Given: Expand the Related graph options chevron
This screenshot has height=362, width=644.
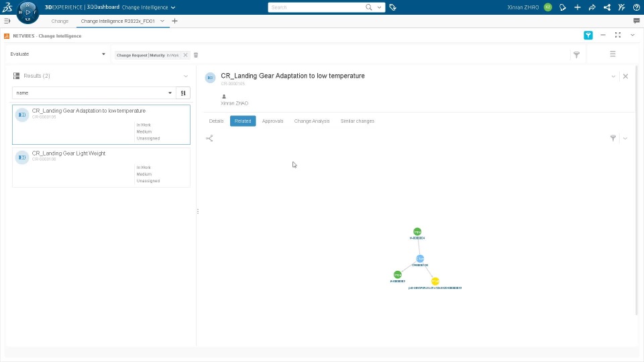Looking at the screenshot, I should coord(625,138).
